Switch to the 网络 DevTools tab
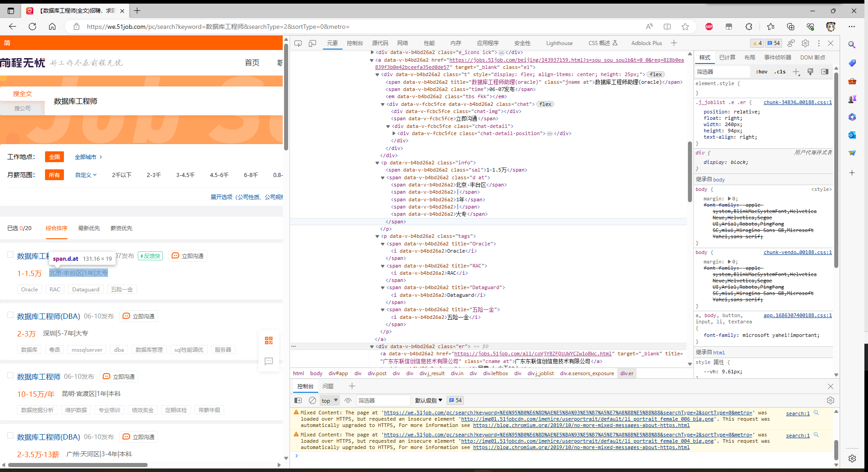Viewport: 868px width, 472px height. [x=402, y=43]
